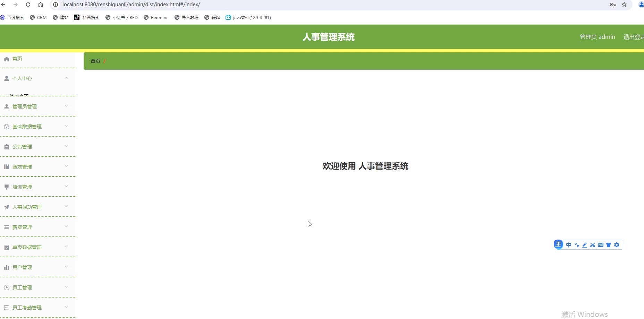The image size is (644, 319).
Task: Click the paper-plane icon for 人事调动管理
Action: 7,207
